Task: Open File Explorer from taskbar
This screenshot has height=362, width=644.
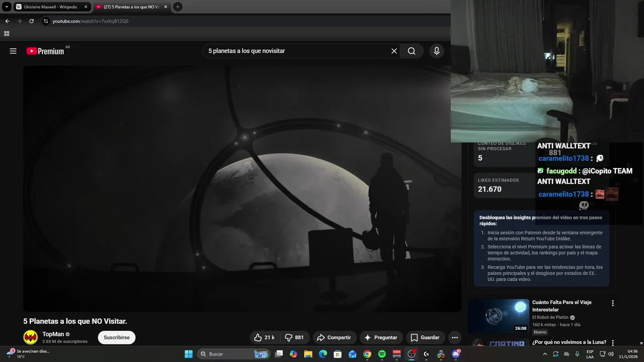Action: [308, 354]
